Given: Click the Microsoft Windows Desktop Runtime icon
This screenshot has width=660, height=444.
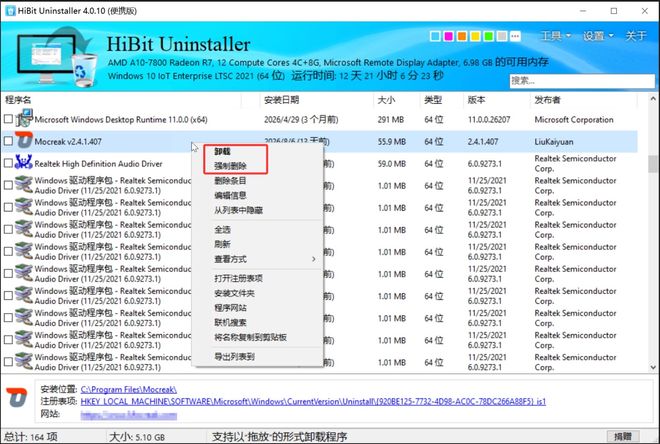Looking at the screenshot, I should pyautogui.click(x=24, y=118).
